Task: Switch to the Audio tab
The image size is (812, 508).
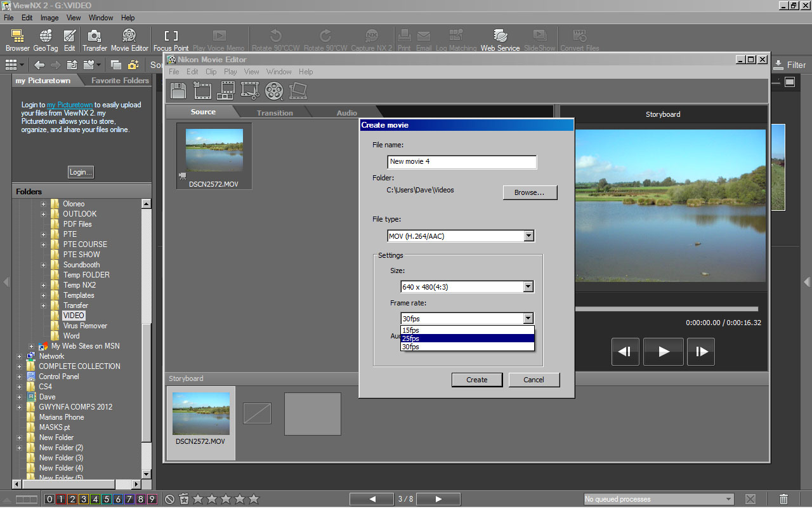Action: click(346, 113)
